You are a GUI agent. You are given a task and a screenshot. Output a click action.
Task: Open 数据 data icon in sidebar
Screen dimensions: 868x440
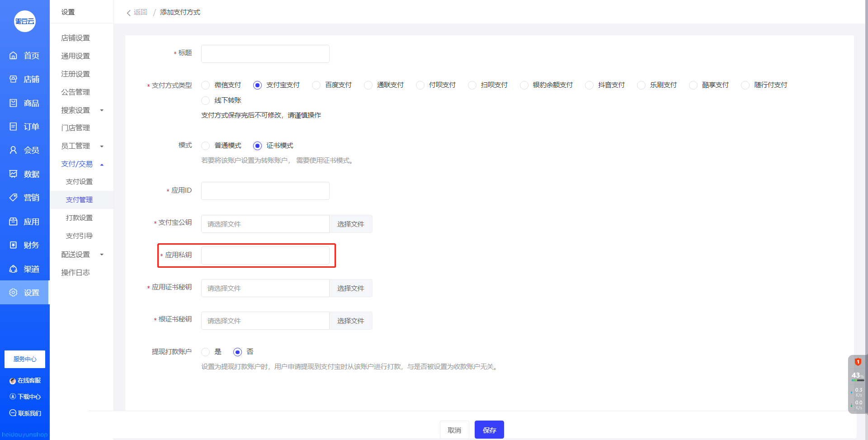point(13,174)
